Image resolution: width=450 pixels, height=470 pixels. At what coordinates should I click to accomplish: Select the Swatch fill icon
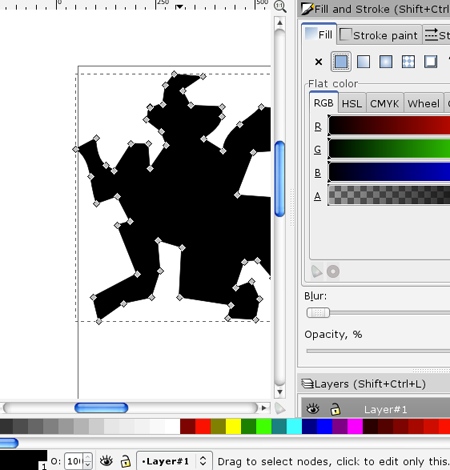[x=431, y=62]
